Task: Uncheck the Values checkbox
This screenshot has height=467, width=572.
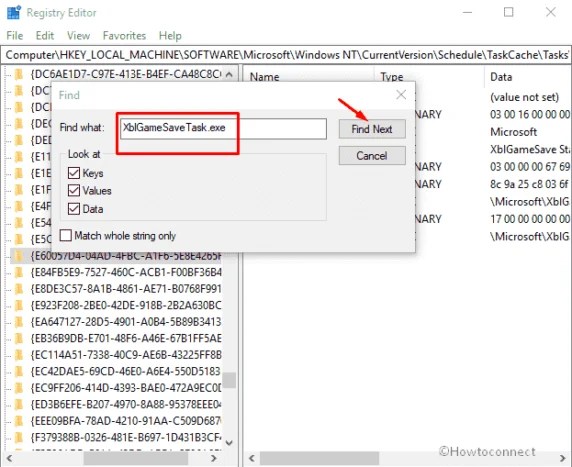Action: pos(74,190)
